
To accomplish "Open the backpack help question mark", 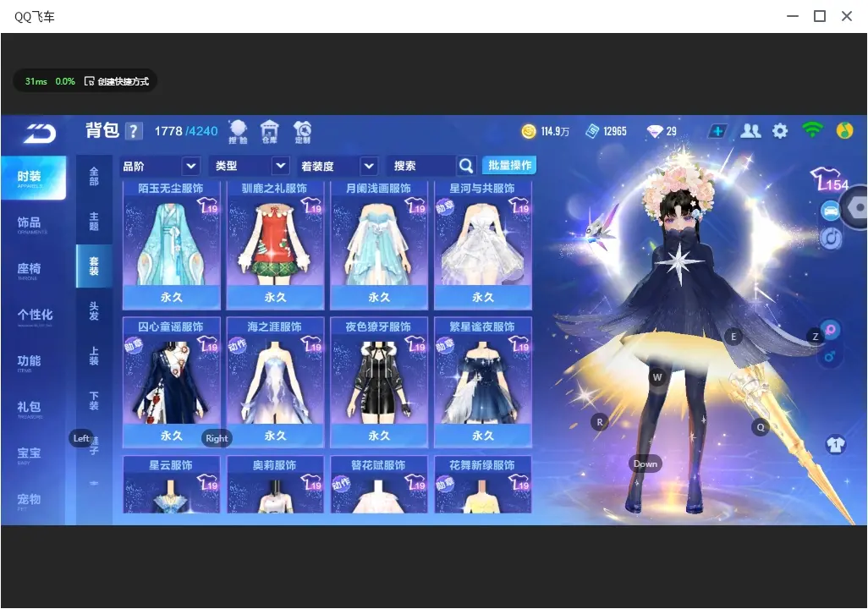I will coord(134,131).
